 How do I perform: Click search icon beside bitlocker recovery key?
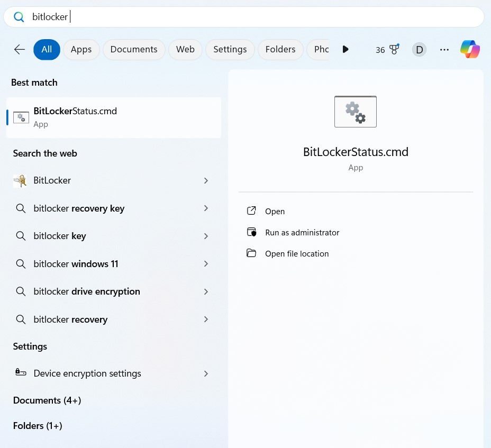tap(21, 208)
